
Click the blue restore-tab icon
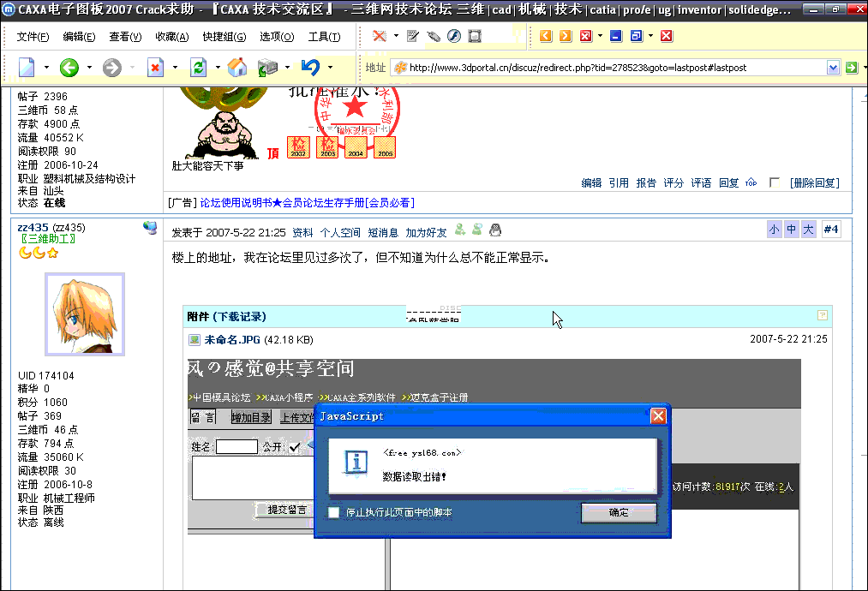pos(637,36)
